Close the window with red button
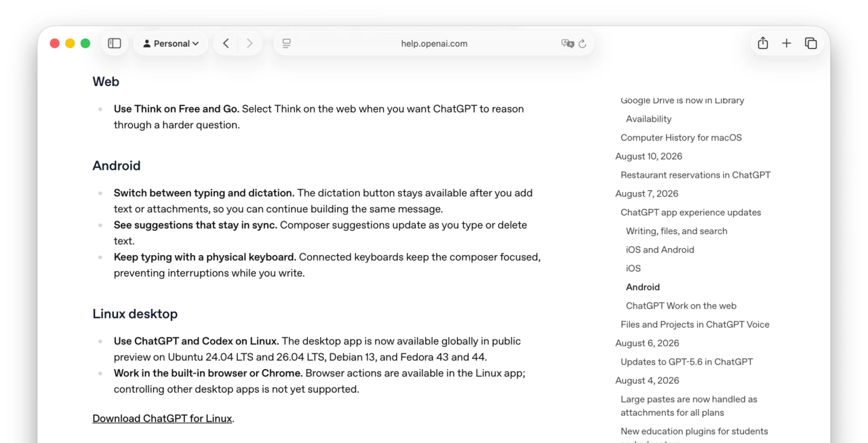868x443 pixels. (55, 43)
